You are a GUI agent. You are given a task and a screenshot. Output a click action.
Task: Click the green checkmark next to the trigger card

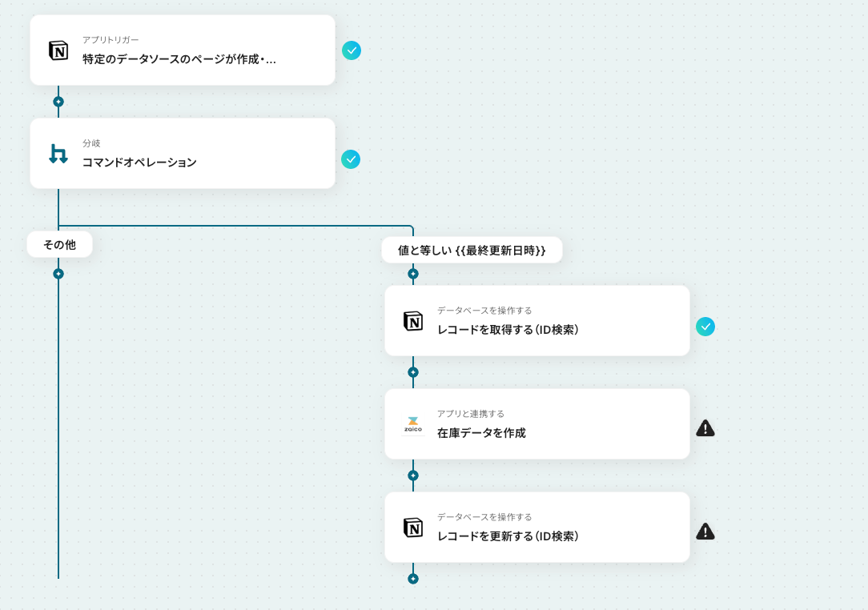351,50
